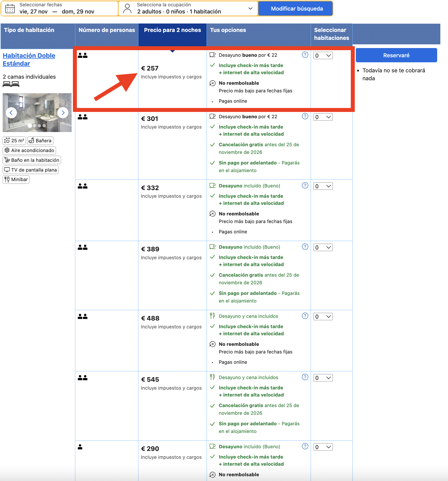The height and width of the screenshot is (481, 448).
Task: Click the 'Tipo de habitación' column header
Action: 38,36
